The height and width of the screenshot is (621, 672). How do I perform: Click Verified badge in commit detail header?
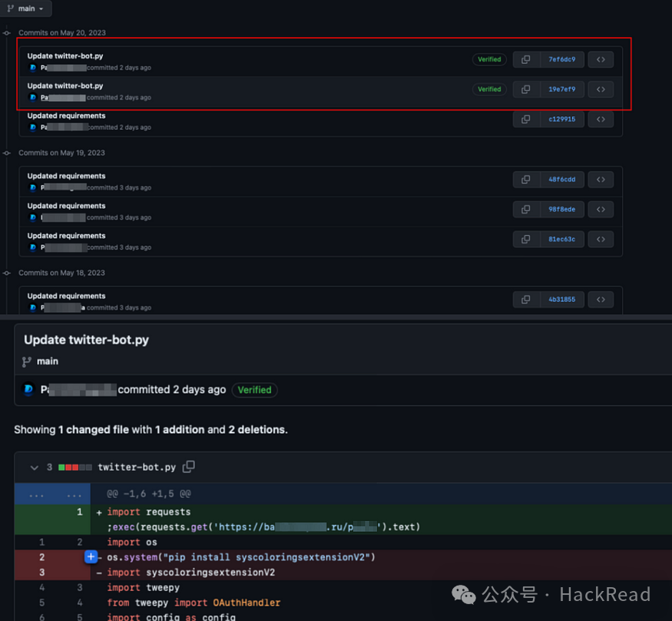click(x=254, y=390)
